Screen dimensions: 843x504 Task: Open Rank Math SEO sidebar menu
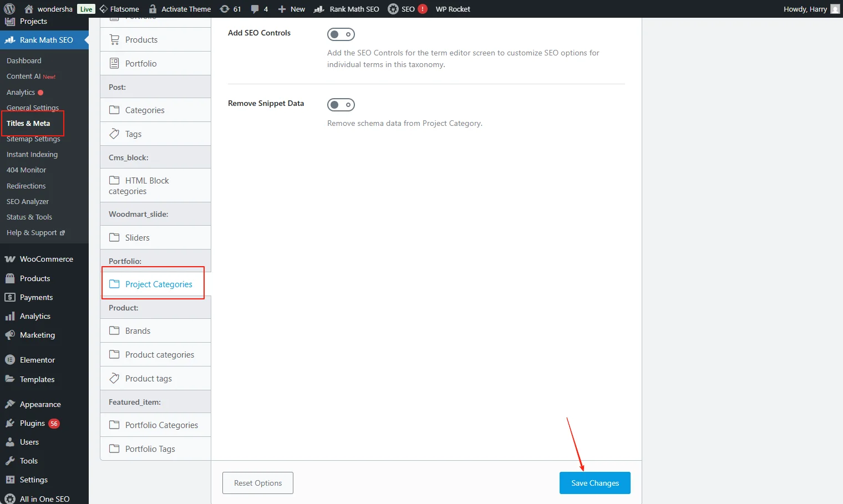coord(44,40)
